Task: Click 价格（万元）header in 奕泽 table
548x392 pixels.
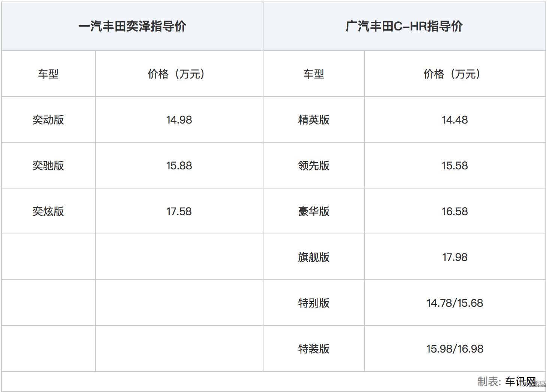Action: 179,74
